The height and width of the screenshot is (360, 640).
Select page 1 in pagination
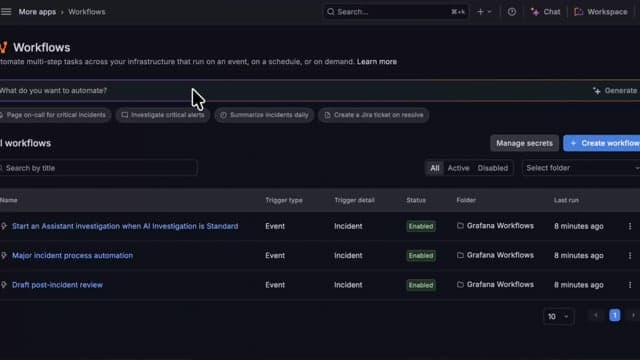click(615, 316)
